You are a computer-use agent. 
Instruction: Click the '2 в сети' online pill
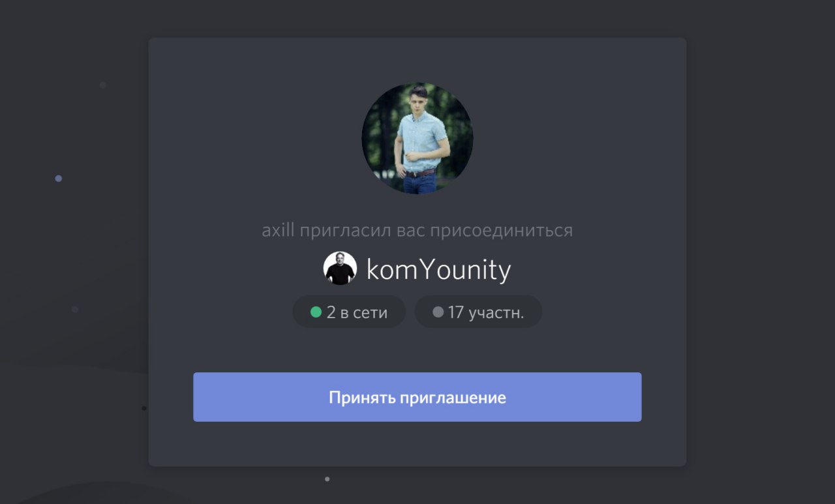(349, 312)
